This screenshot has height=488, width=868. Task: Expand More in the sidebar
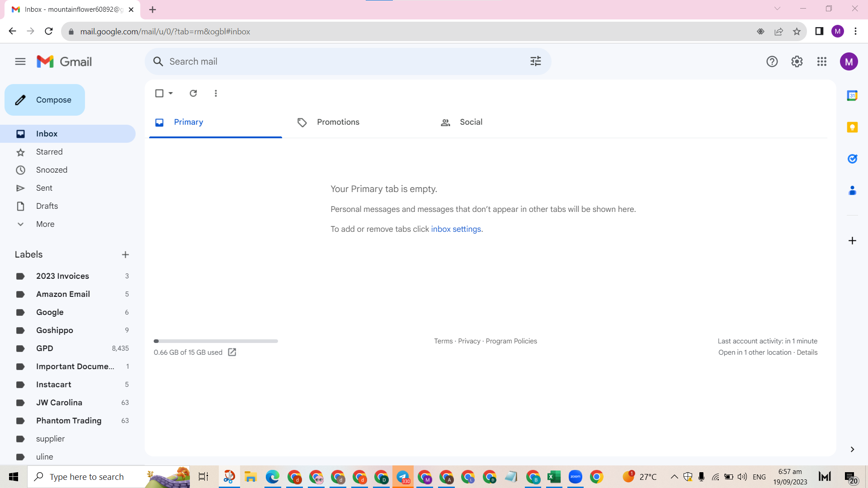pos(45,224)
